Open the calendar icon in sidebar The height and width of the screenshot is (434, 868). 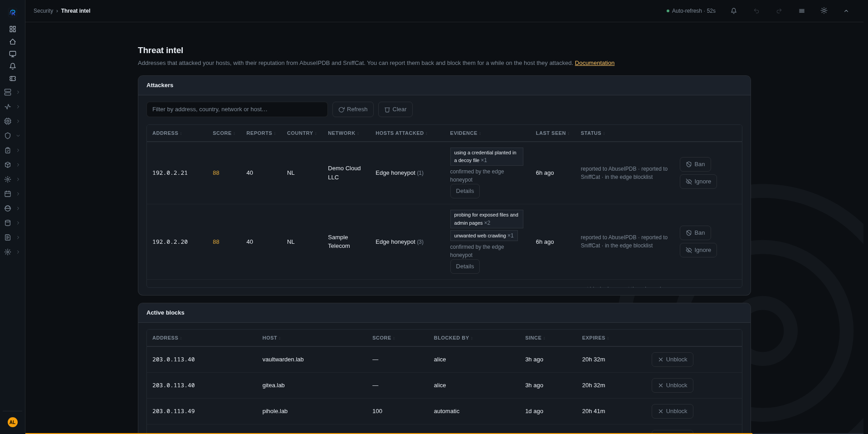[x=8, y=194]
